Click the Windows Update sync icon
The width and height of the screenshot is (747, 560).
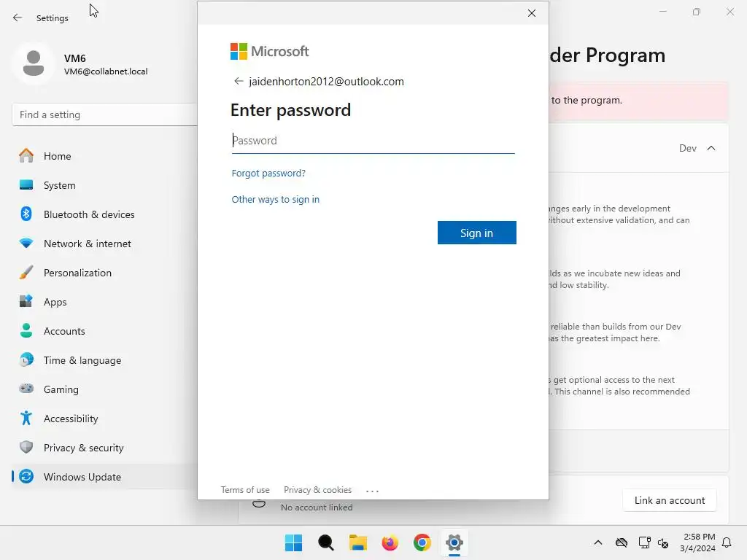[x=26, y=476]
